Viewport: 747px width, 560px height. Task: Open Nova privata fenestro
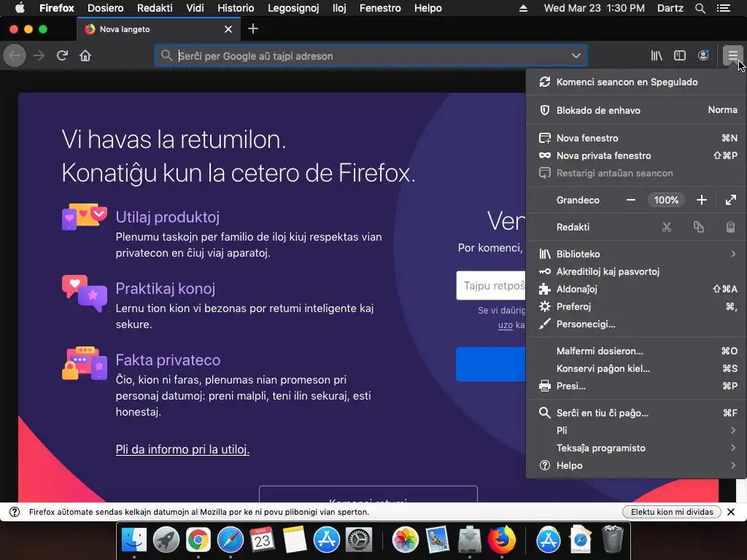(x=636, y=156)
